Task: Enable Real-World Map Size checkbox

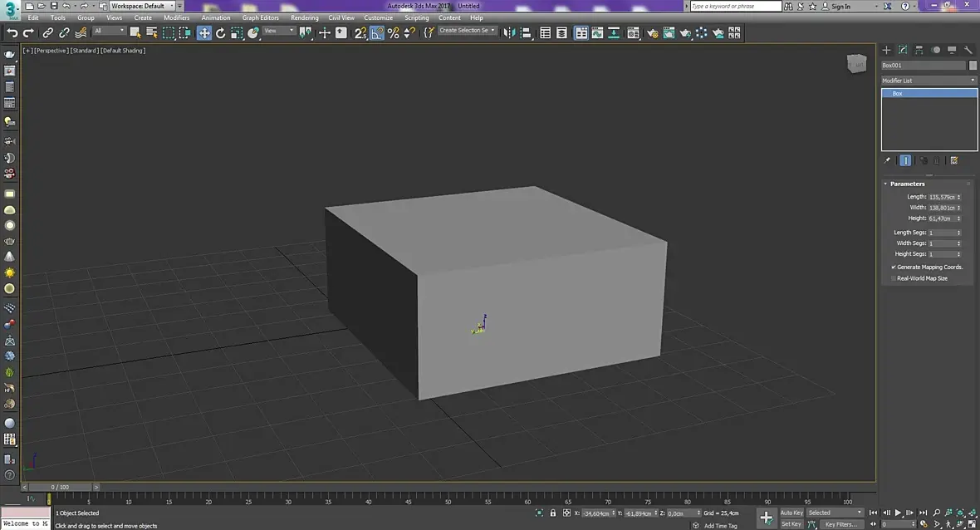Action: (x=894, y=278)
